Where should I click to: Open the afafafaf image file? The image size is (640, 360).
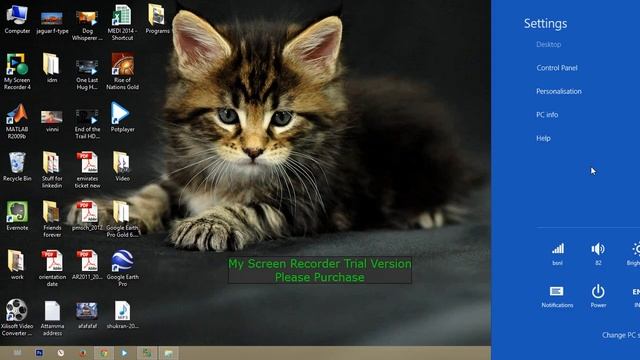coord(87,315)
